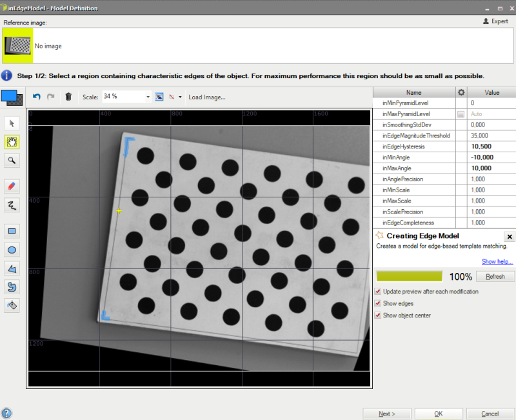This screenshot has height=420, width=516.
Task: Select the red eraser tool
Action: pyautogui.click(x=12, y=186)
